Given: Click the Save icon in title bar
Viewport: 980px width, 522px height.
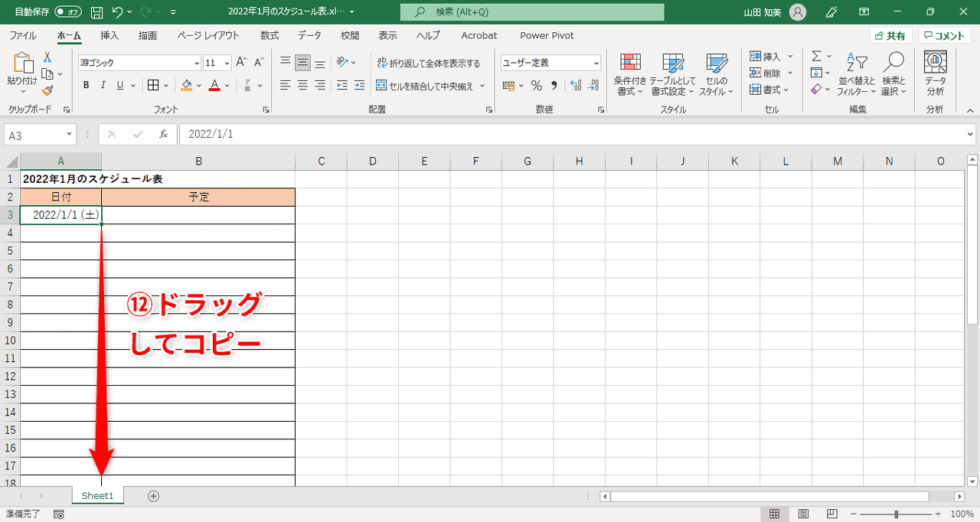Looking at the screenshot, I should pos(96,12).
